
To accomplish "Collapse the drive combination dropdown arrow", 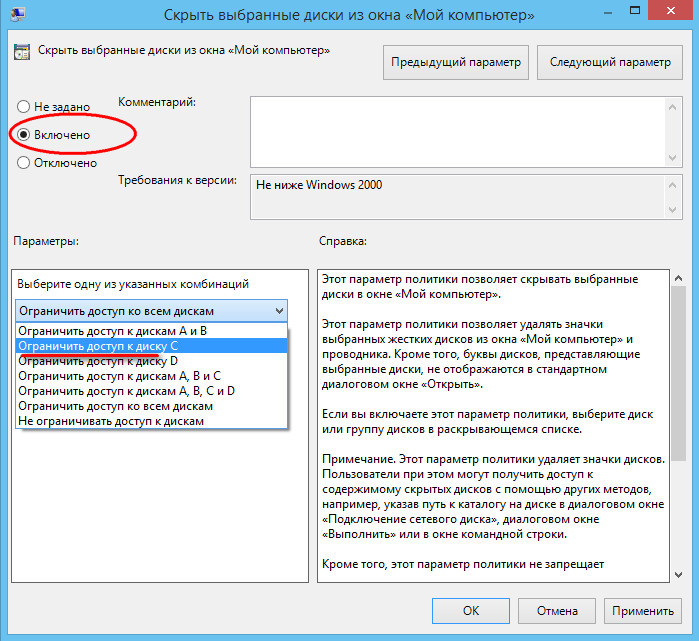I will (x=277, y=311).
